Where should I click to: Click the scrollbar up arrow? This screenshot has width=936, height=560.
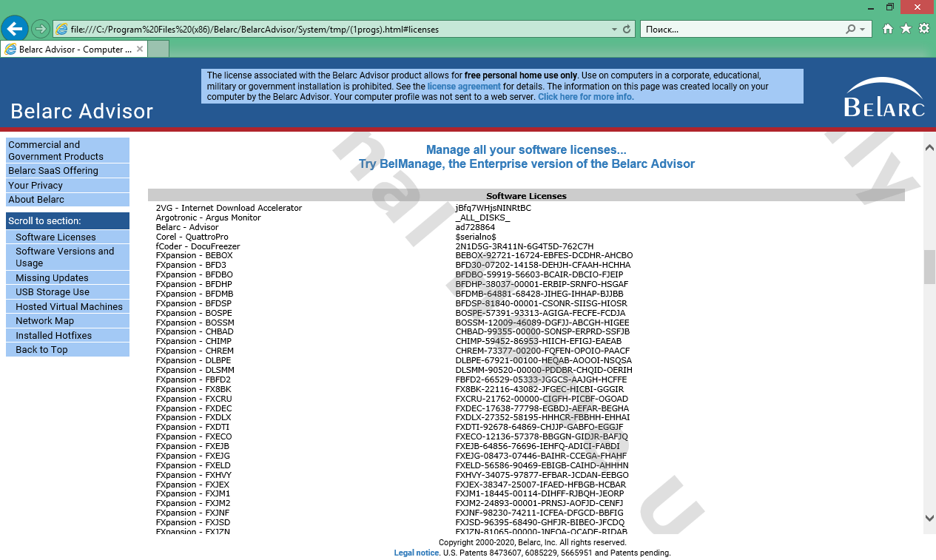929,148
